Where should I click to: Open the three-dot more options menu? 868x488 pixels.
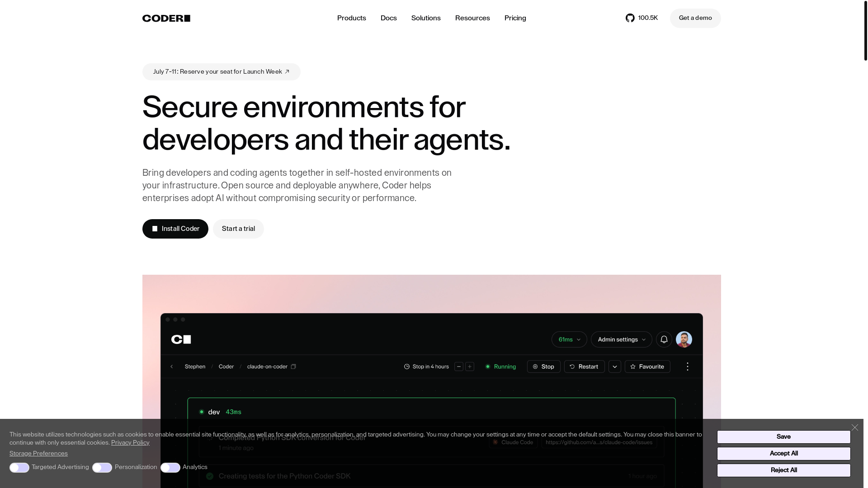(x=687, y=366)
